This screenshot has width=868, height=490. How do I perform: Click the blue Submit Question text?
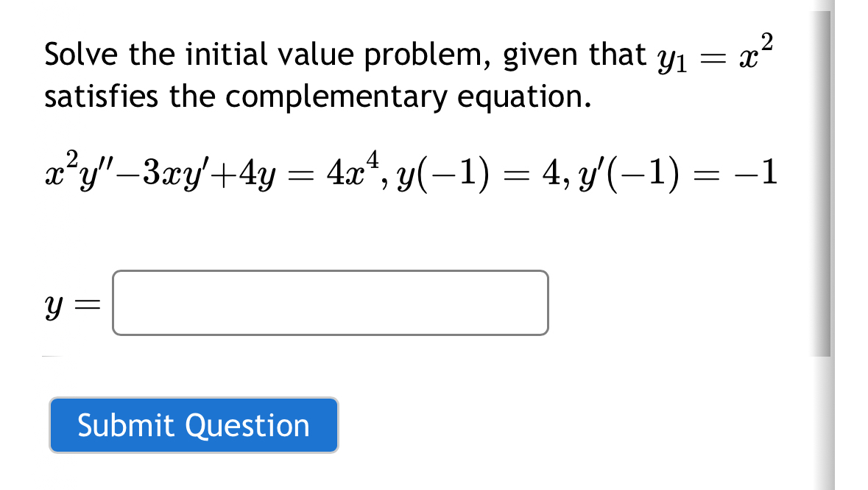click(x=193, y=425)
